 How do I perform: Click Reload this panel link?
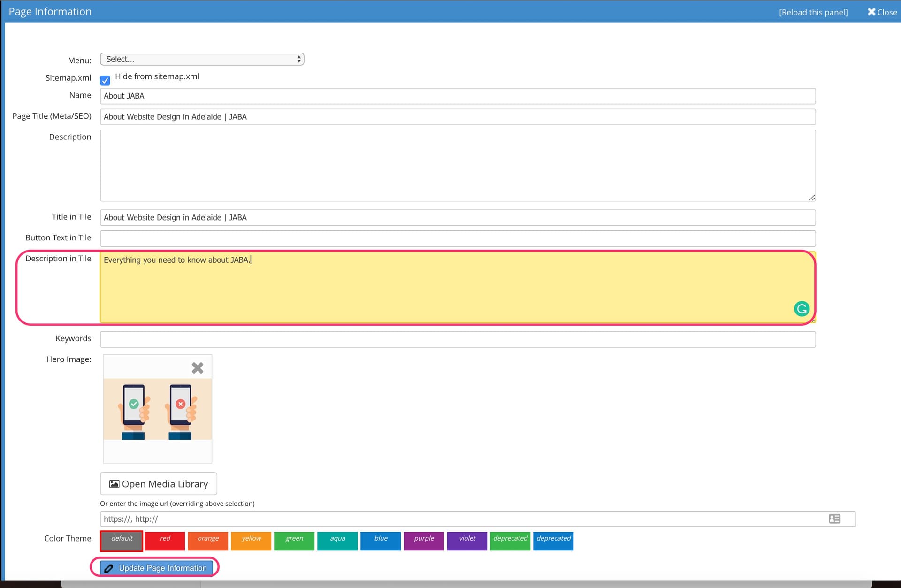click(813, 12)
